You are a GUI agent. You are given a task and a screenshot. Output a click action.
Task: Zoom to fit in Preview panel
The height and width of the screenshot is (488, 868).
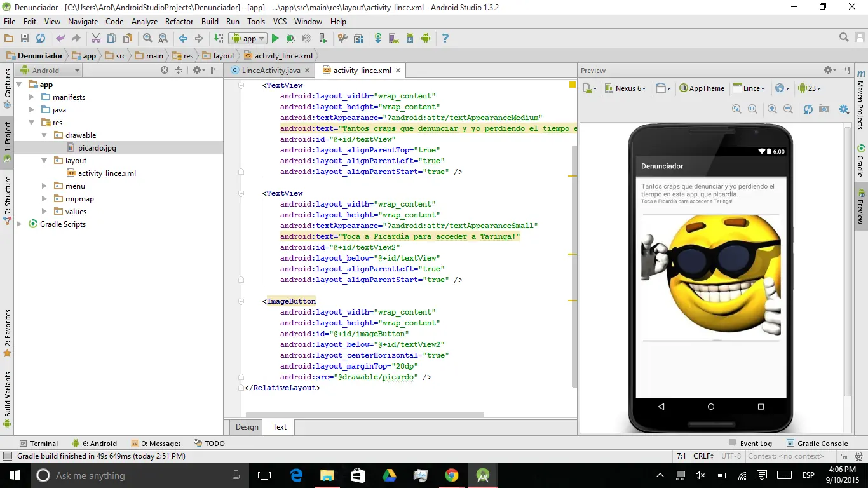click(x=736, y=109)
